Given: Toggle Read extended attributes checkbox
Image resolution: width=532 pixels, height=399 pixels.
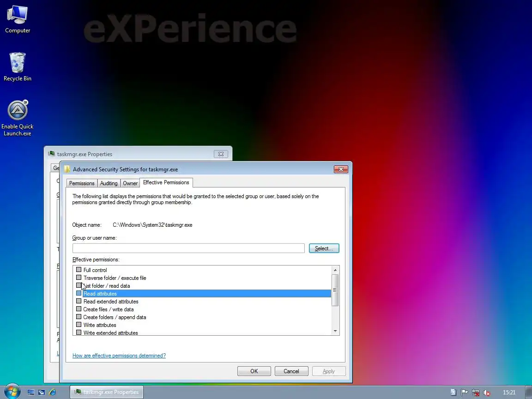Looking at the screenshot, I should (79, 301).
